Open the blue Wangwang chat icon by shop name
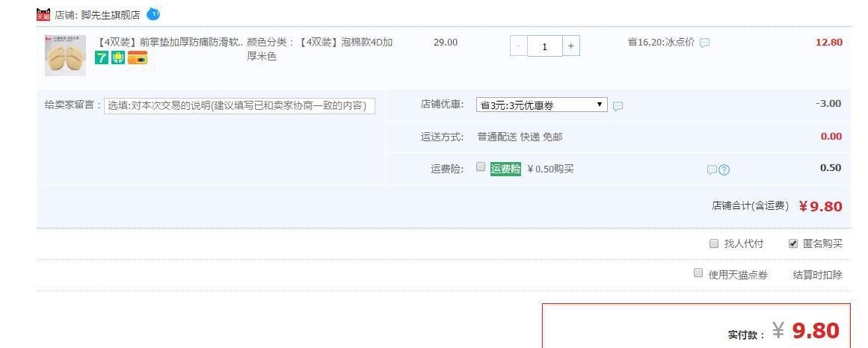868x348 pixels. [153, 14]
